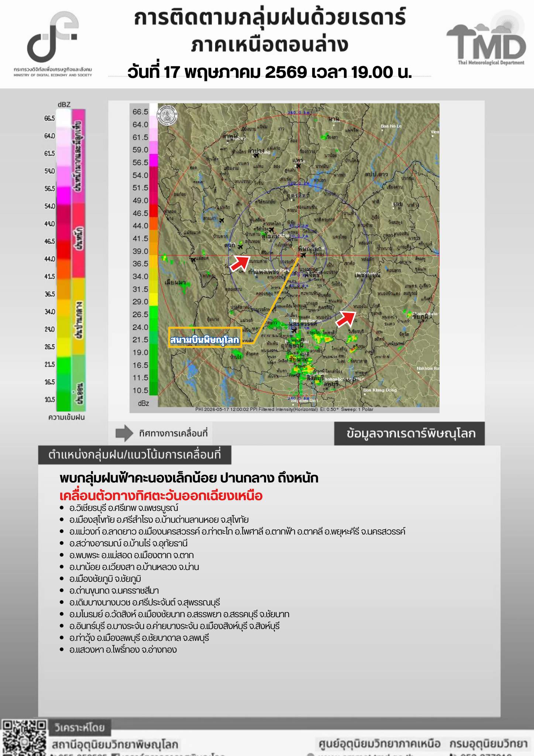Image resolution: width=534 pixels, height=756 pixels.
Task: Click the ข้อมูลจากเรดาร์พิษณุโลก banner
Action: (410, 433)
